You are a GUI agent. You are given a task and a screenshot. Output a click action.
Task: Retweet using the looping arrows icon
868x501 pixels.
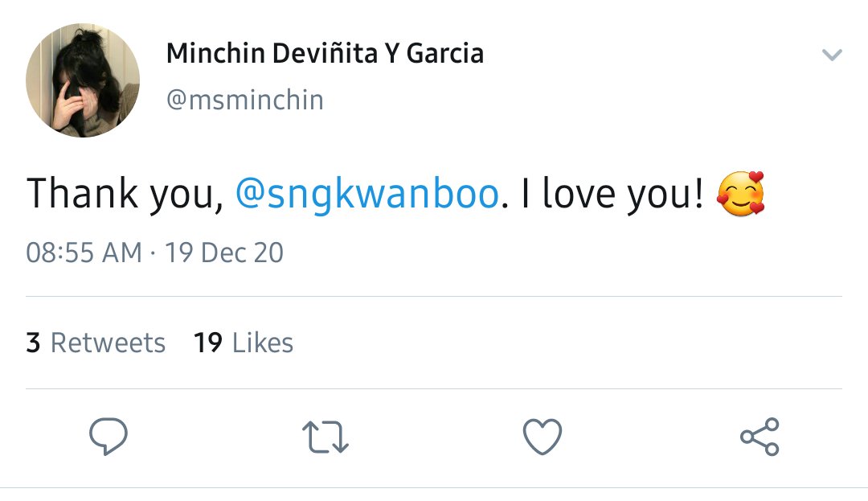click(325, 437)
